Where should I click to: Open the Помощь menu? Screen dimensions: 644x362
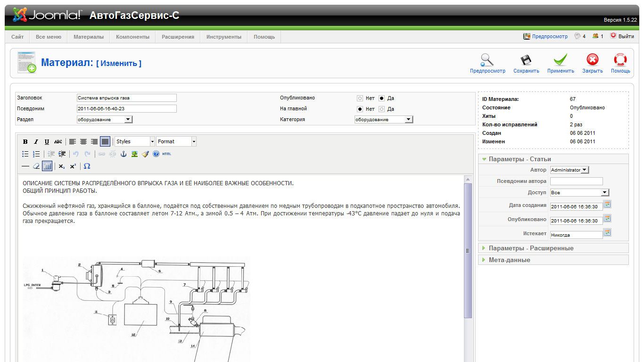[264, 37]
